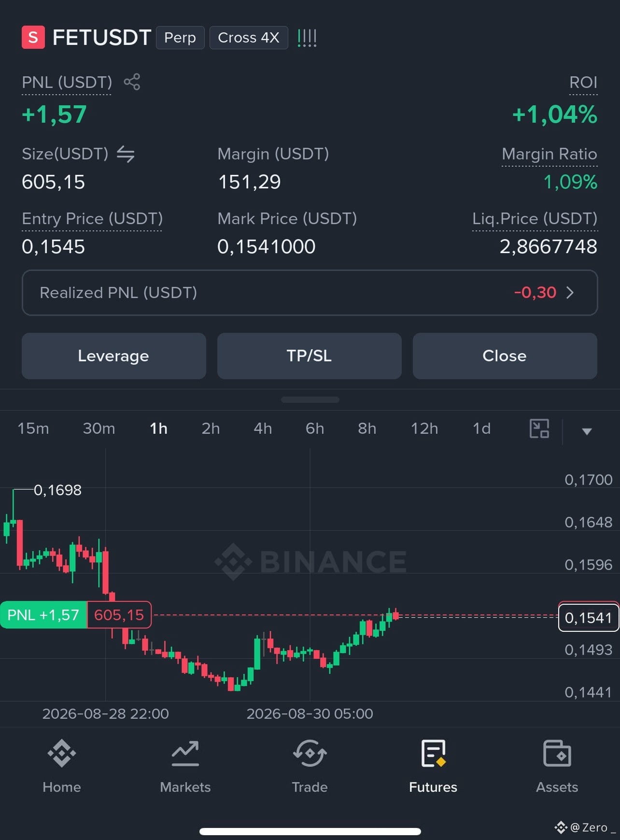620x840 pixels.
Task: Open the Markets tab icon
Action: (185, 753)
